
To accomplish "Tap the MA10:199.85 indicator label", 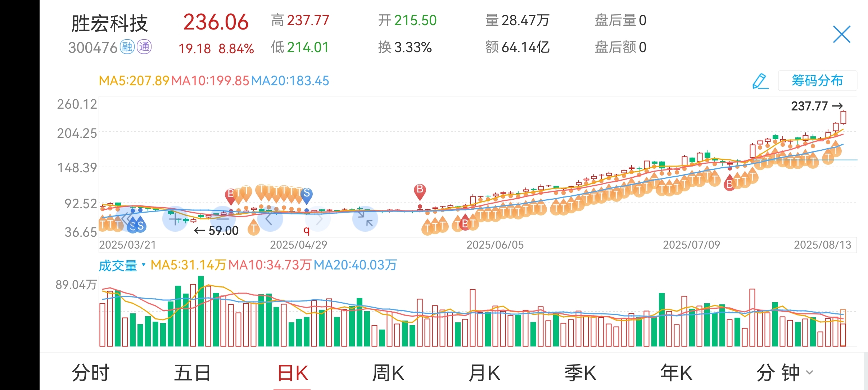I will pyautogui.click(x=210, y=81).
